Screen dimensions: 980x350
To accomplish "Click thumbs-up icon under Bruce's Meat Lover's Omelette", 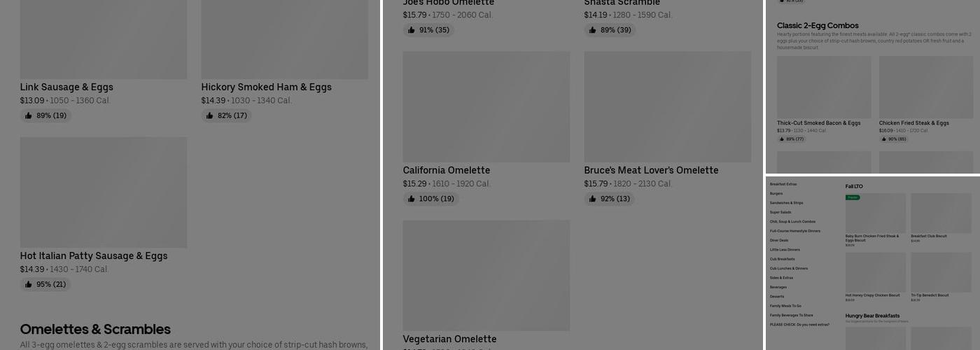I will tap(593, 199).
